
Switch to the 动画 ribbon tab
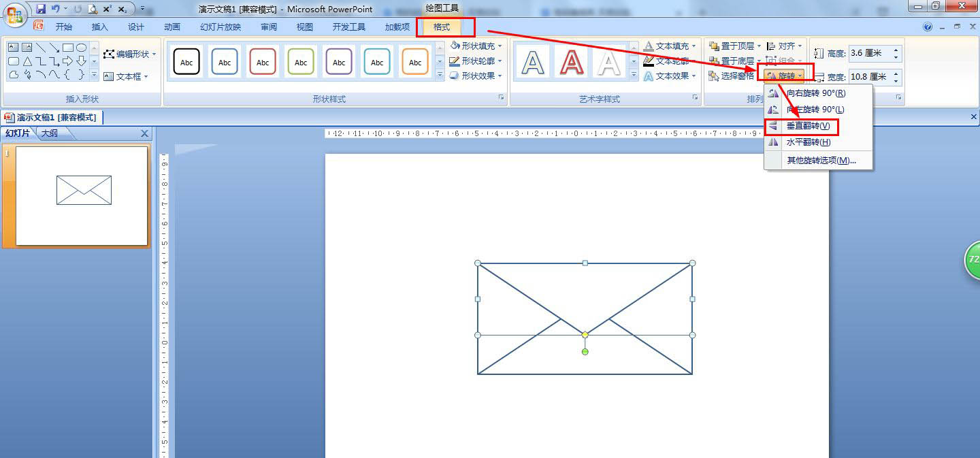point(172,27)
